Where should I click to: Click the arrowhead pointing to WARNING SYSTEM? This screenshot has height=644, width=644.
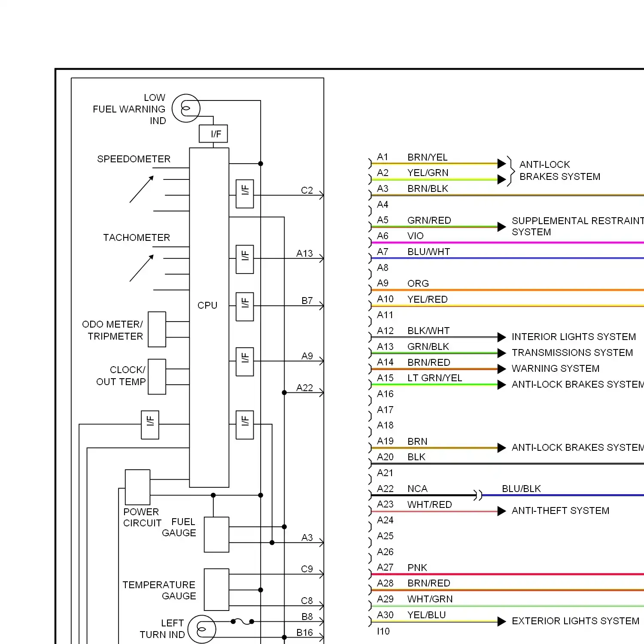tap(502, 368)
